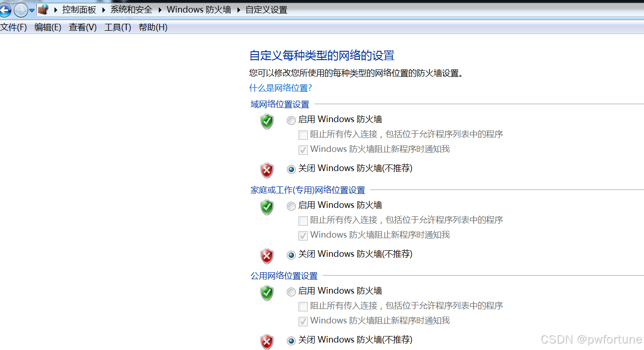Open the 编辑(E) menu
Viewport: 644px width, 350px height.
(x=48, y=27)
